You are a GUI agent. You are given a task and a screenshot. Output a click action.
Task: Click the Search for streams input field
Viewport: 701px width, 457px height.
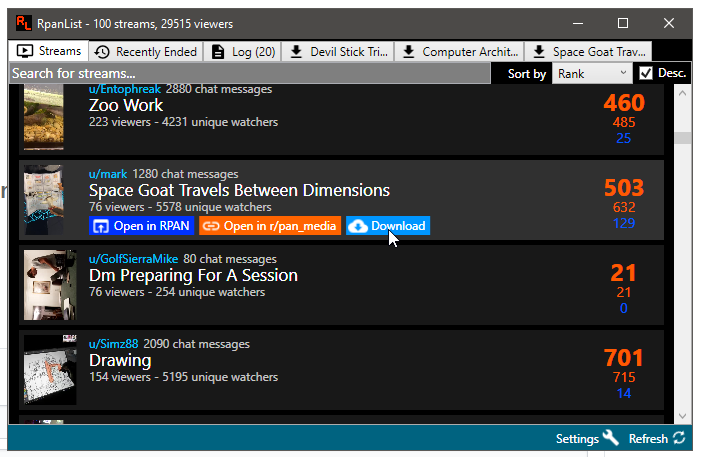point(250,73)
